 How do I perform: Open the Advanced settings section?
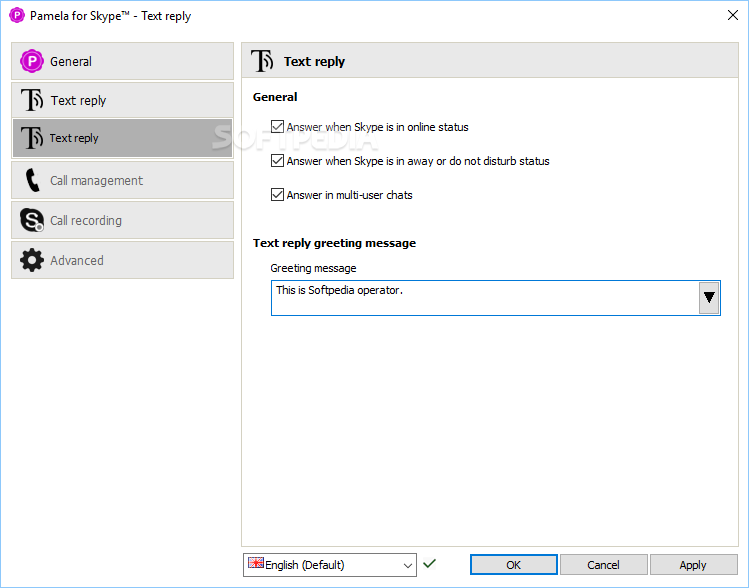coord(122,260)
